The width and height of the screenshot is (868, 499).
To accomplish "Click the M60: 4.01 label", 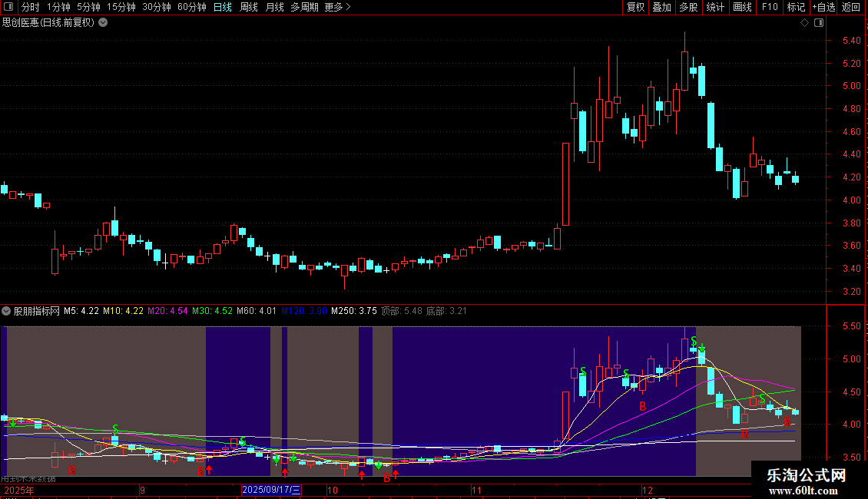I will (257, 311).
